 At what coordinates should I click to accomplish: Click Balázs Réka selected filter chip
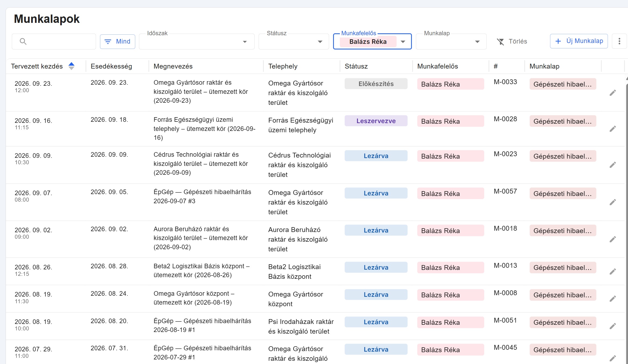coord(368,42)
